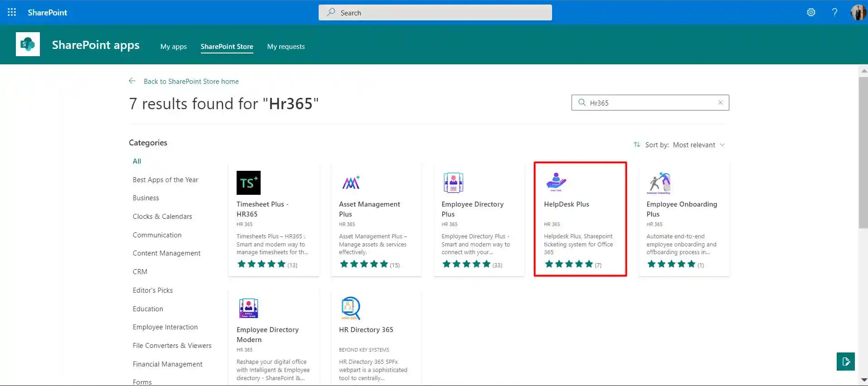Click the top SharePoint Search field
The width and height of the screenshot is (868, 386).
[435, 13]
